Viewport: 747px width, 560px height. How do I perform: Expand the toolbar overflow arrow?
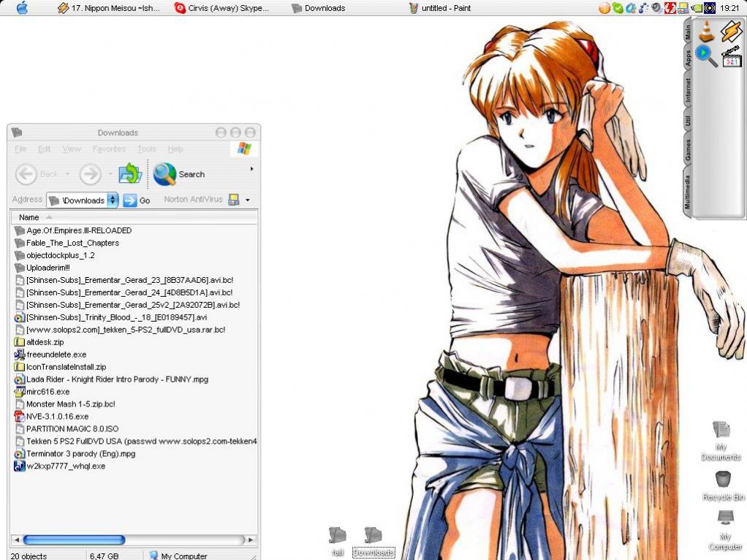[x=251, y=169]
